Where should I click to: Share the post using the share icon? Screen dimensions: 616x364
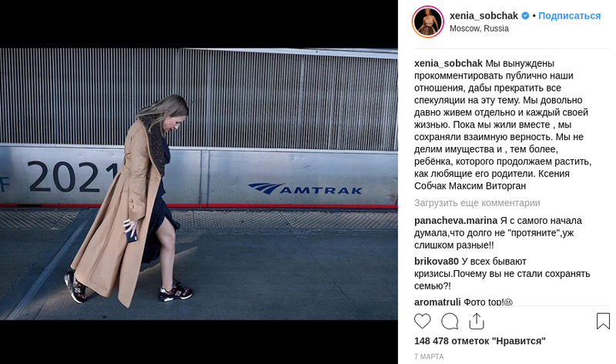coord(477,321)
